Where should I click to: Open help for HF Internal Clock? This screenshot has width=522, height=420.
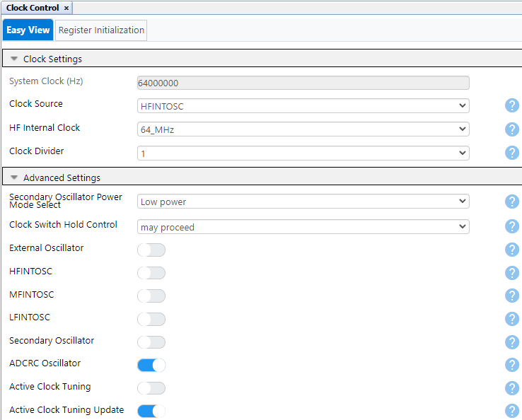tap(512, 129)
